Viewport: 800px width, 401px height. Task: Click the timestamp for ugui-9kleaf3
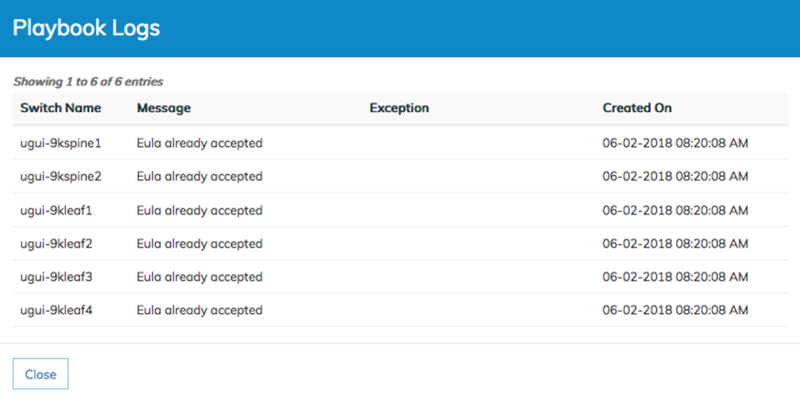point(675,277)
